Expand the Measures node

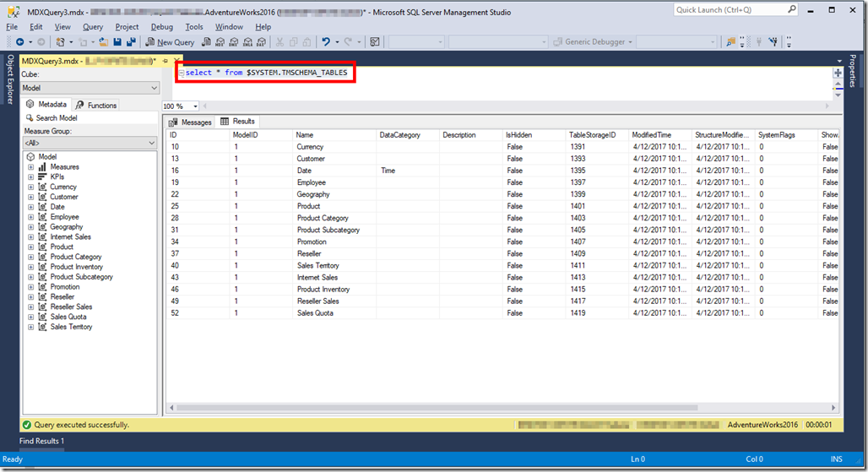tap(31, 167)
